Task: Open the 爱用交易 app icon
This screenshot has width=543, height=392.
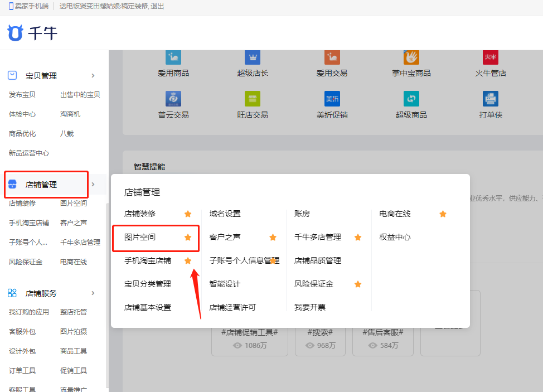Action: 332,57
